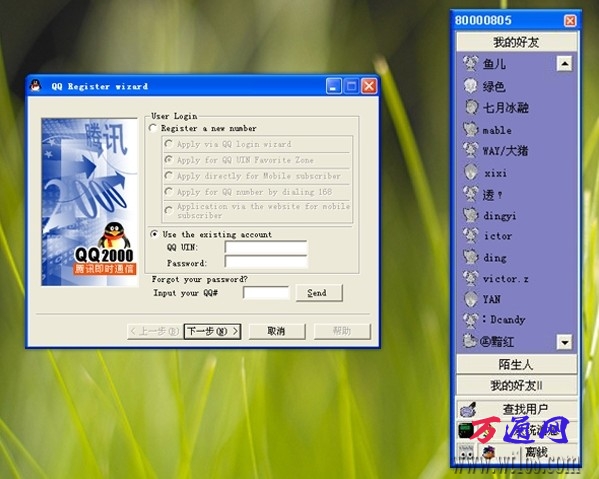The width and height of the screenshot is (599, 479).
Task: Click the avatar icon next to 绿色
Action: [471, 86]
